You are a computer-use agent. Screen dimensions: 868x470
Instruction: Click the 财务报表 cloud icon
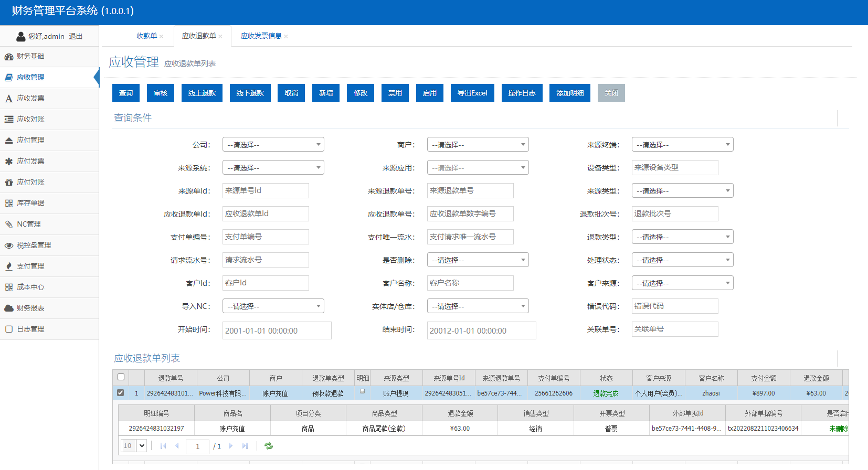[9, 308]
